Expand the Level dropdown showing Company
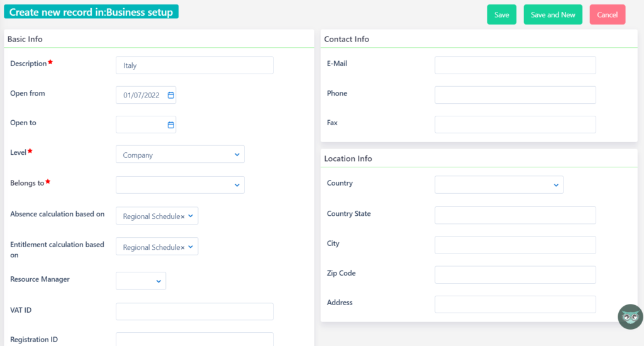The image size is (644, 346). [180, 155]
